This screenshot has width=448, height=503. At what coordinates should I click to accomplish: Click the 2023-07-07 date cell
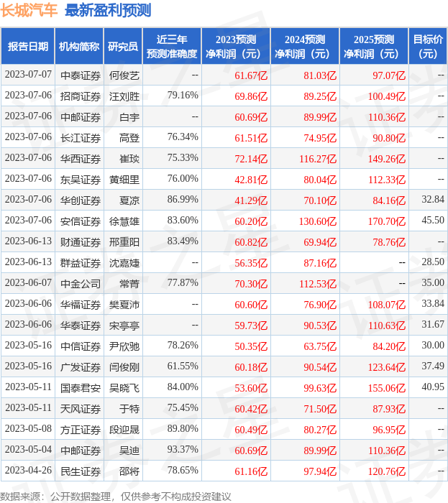tap(28, 75)
